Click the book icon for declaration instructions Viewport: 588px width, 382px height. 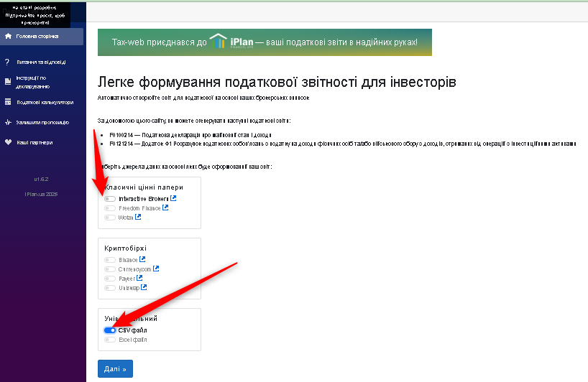coord(8,82)
